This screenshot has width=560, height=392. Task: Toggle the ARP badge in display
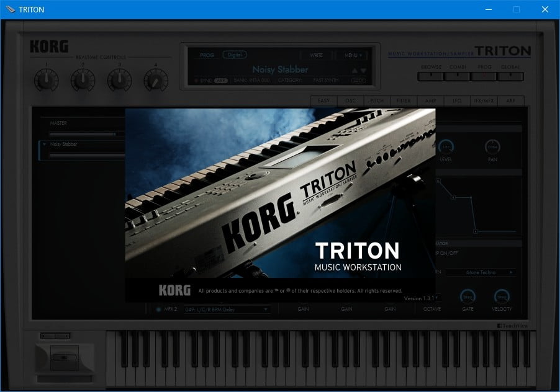click(x=221, y=81)
